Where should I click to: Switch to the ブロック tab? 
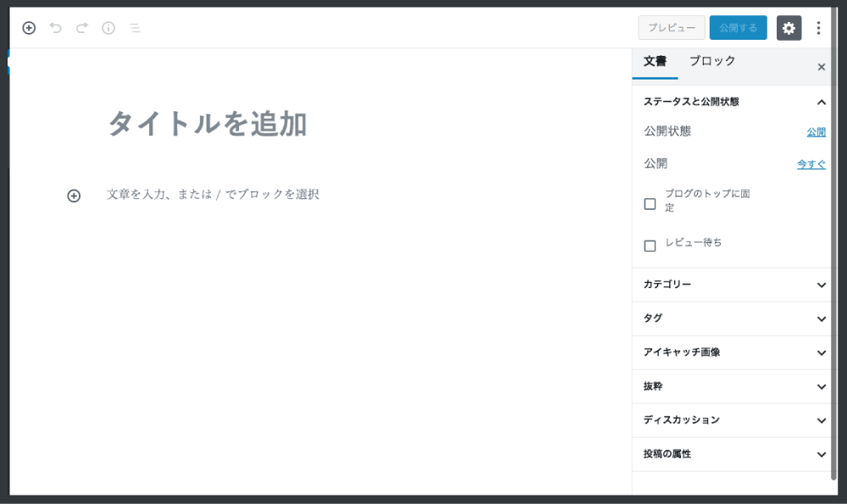click(711, 62)
